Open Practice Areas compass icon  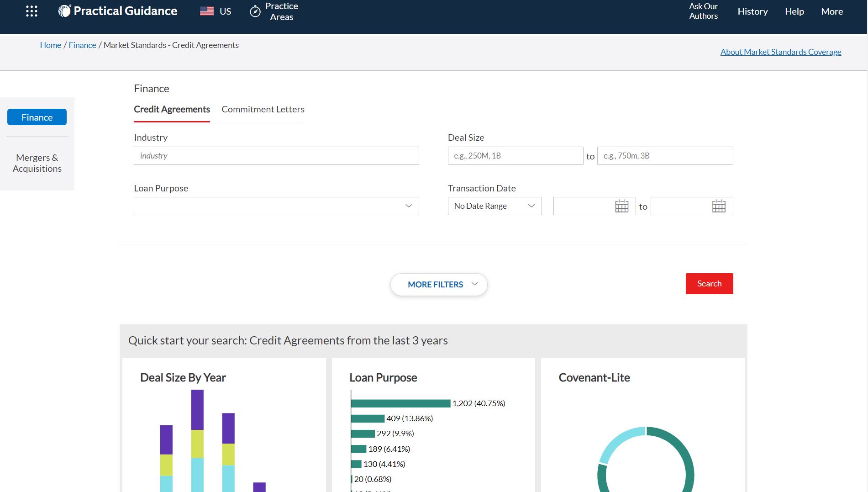(x=255, y=11)
